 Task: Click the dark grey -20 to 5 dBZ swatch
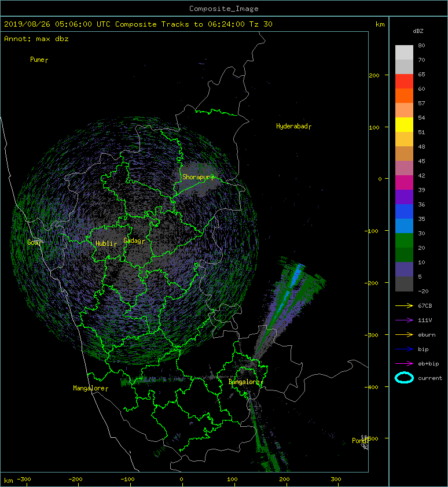click(x=404, y=284)
